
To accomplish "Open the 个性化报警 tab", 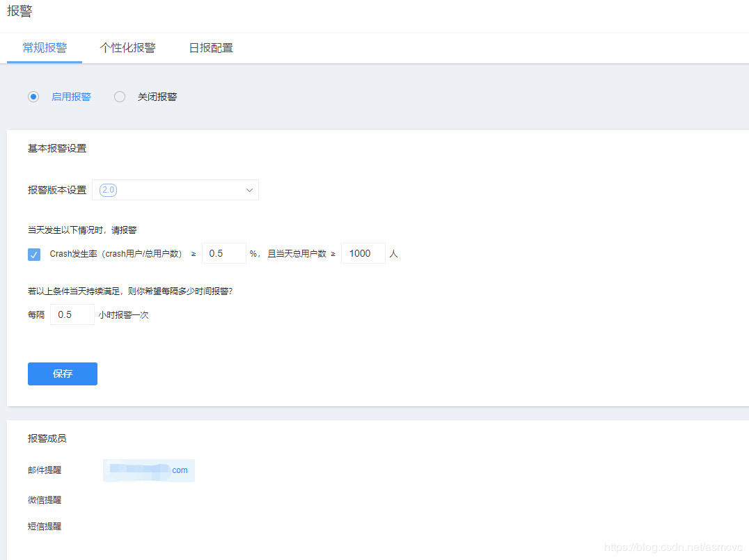I will click(127, 48).
